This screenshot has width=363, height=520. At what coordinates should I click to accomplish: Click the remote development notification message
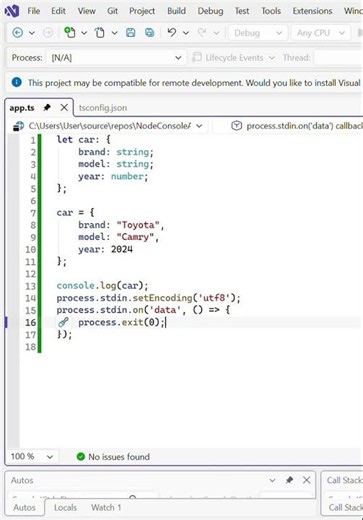194,82
